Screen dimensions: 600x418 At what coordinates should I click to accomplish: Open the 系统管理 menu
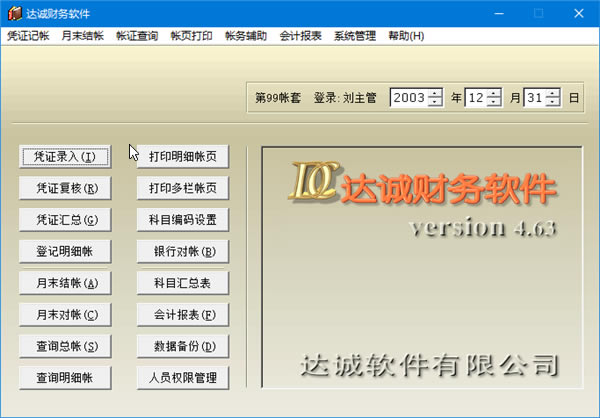[x=355, y=36]
